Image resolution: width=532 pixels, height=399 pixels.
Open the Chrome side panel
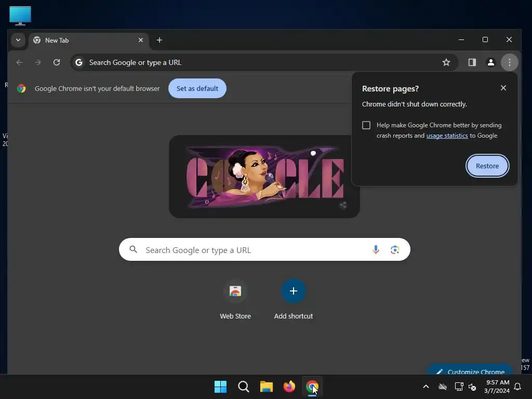pos(472,62)
